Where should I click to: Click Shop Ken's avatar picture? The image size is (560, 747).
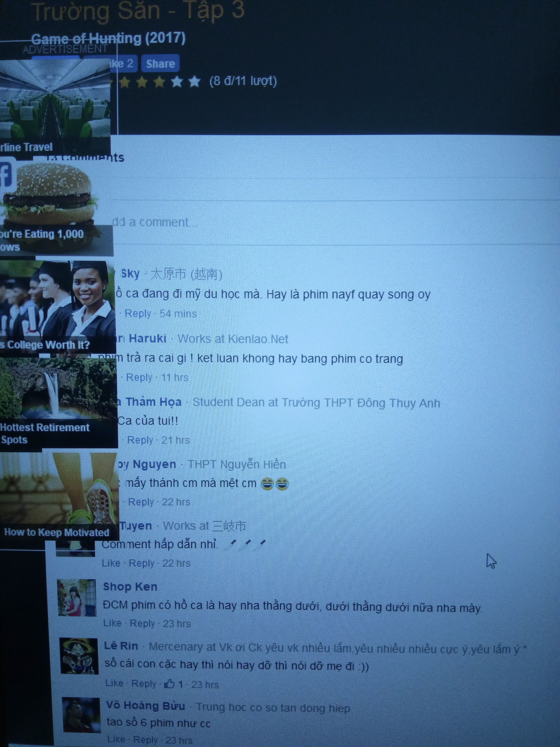pyautogui.click(x=76, y=598)
